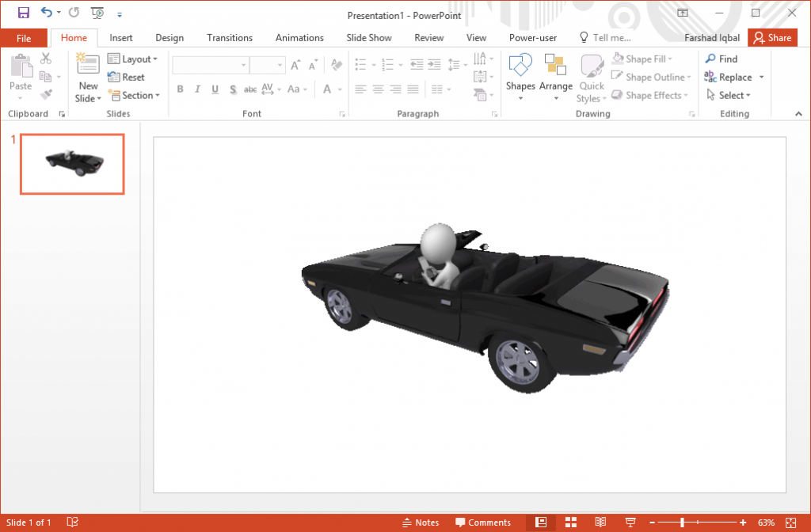The image size is (811, 532).
Task: Select slide 1 thumbnail with car
Action: pyautogui.click(x=72, y=164)
